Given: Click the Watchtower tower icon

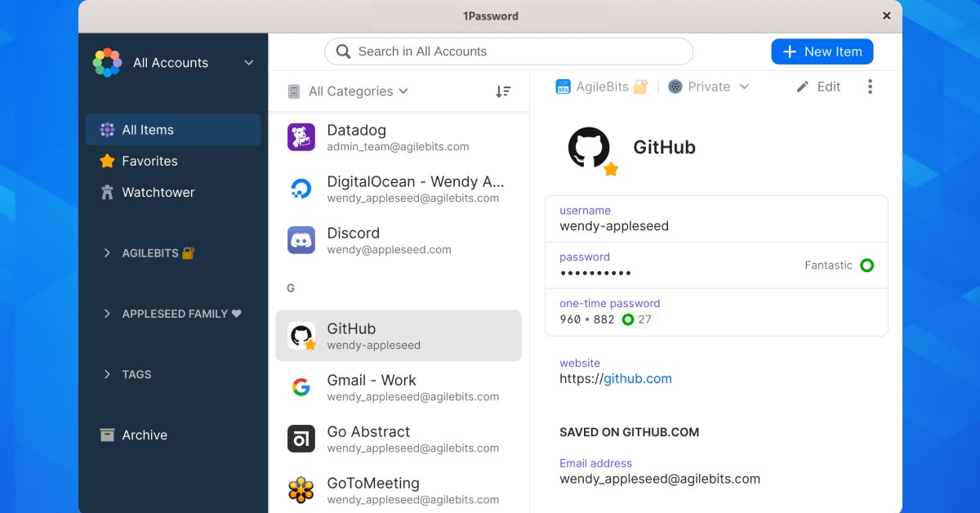Looking at the screenshot, I should pos(107,192).
